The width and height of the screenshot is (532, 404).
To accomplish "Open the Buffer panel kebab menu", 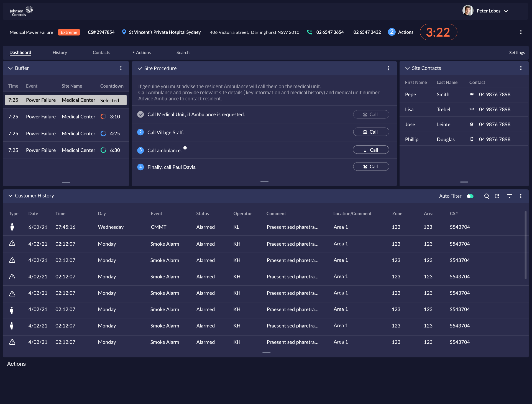I will point(121,68).
